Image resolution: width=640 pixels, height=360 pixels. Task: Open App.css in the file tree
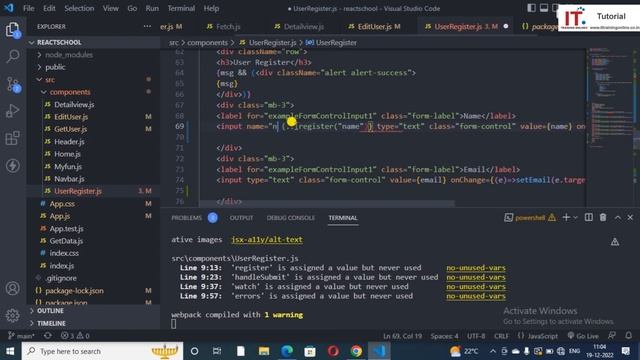(x=62, y=203)
